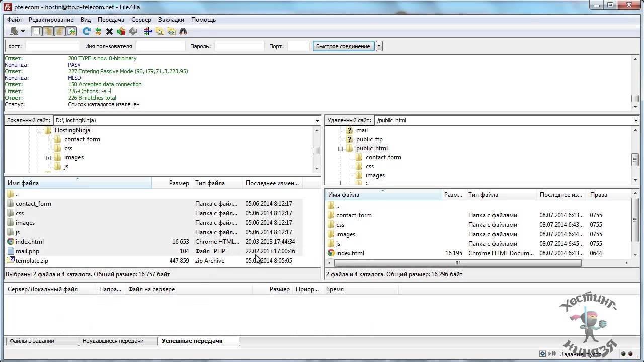Open the directory listing filters icon

click(x=148, y=31)
